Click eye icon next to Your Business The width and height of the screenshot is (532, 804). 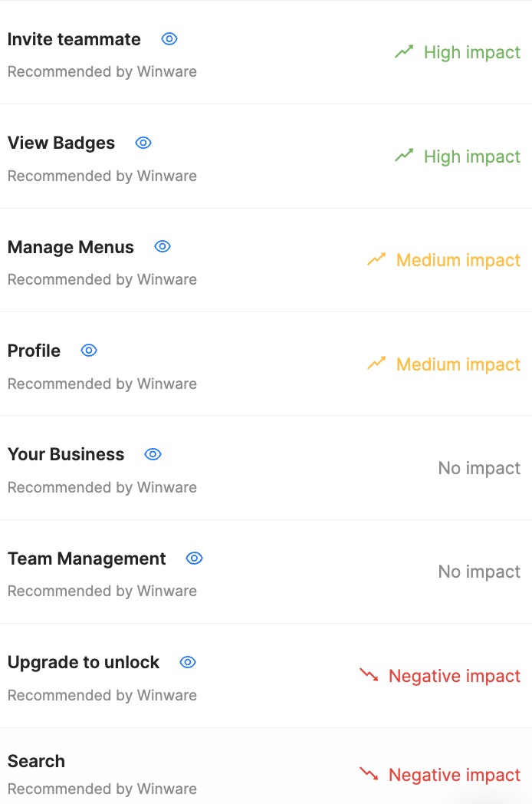[153, 454]
